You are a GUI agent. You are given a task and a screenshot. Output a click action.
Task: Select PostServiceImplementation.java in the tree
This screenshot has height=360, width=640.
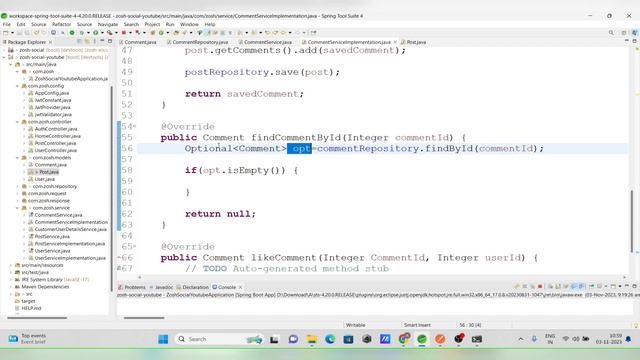point(69,244)
